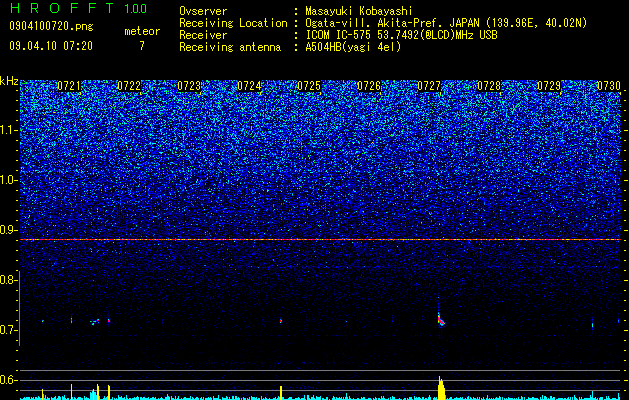Image resolution: width=629 pixels, height=400 pixels.
Task: Select the 0723 time marker
Action: 189,86
